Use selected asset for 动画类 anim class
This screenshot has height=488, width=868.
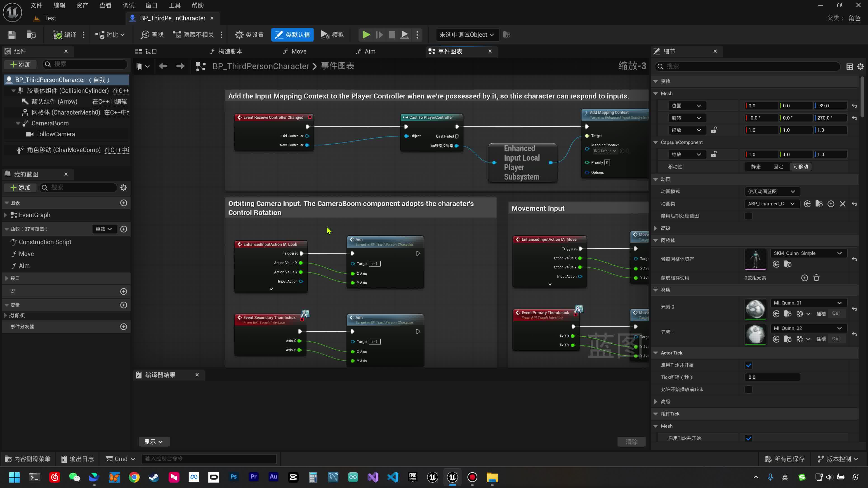click(807, 204)
